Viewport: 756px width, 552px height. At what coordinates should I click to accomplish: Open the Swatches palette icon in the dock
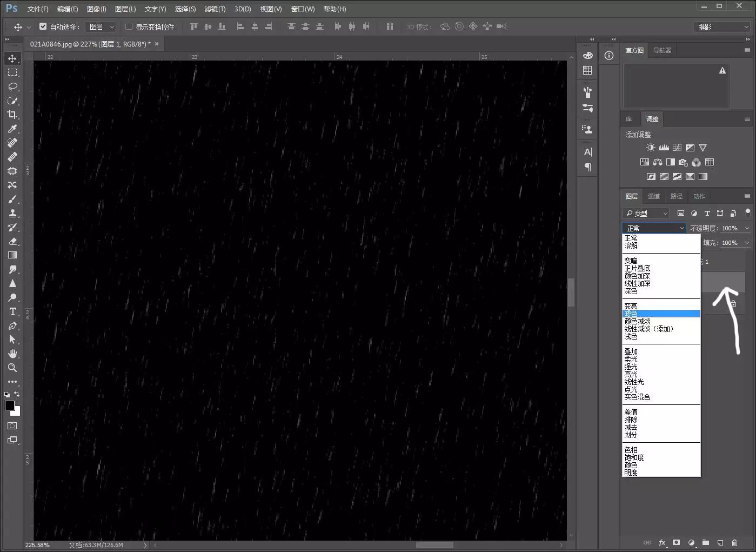coord(587,70)
